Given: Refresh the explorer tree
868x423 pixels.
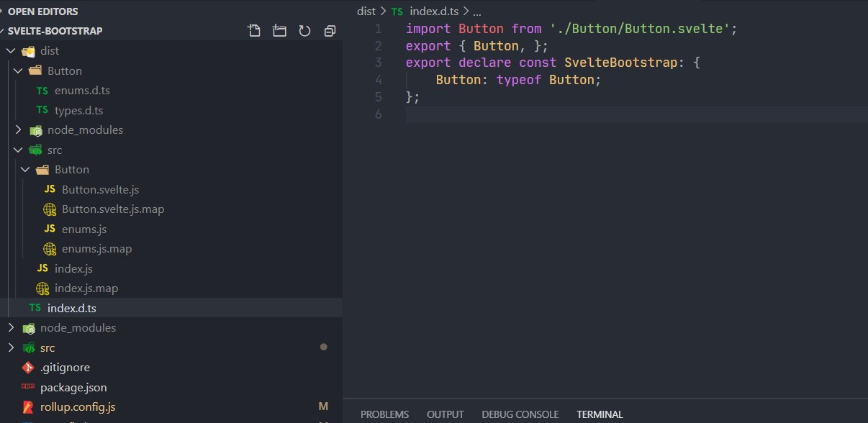Looking at the screenshot, I should [x=304, y=31].
